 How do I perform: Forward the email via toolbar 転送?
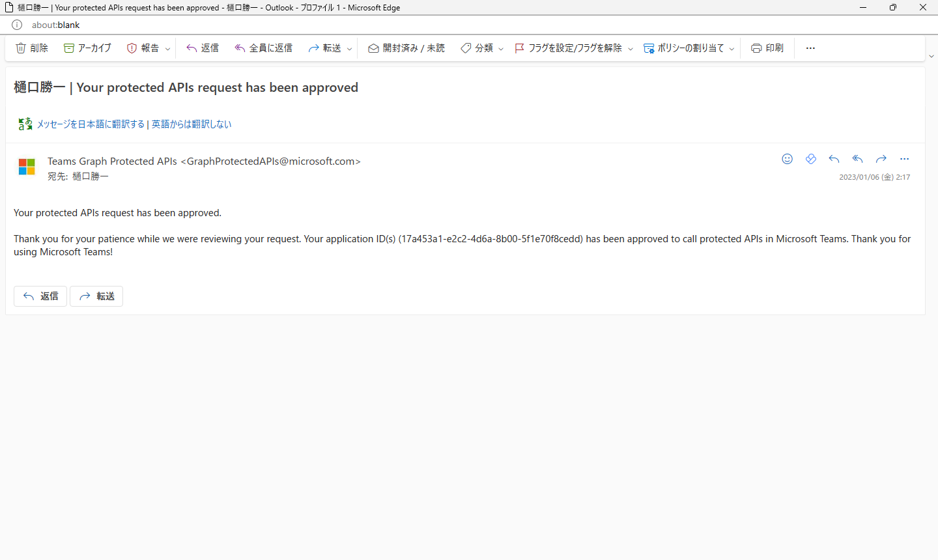[x=324, y=48]
